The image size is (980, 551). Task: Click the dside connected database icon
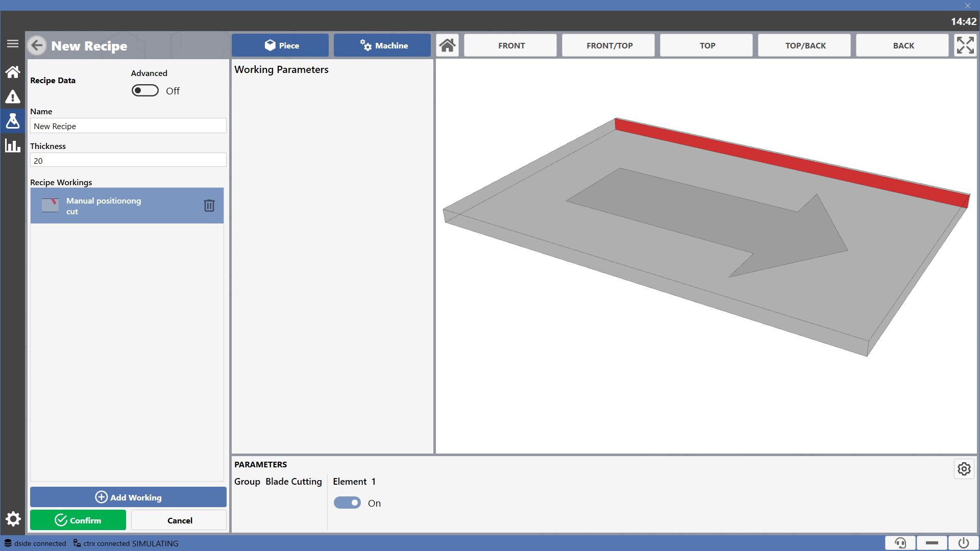8,543
